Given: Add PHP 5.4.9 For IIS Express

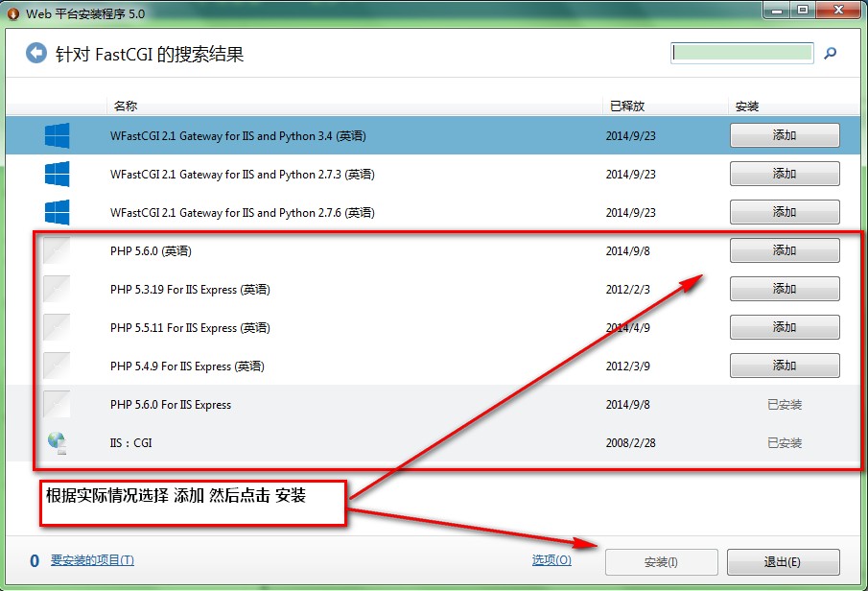Looking at the screenshot, I should [785, 366].
